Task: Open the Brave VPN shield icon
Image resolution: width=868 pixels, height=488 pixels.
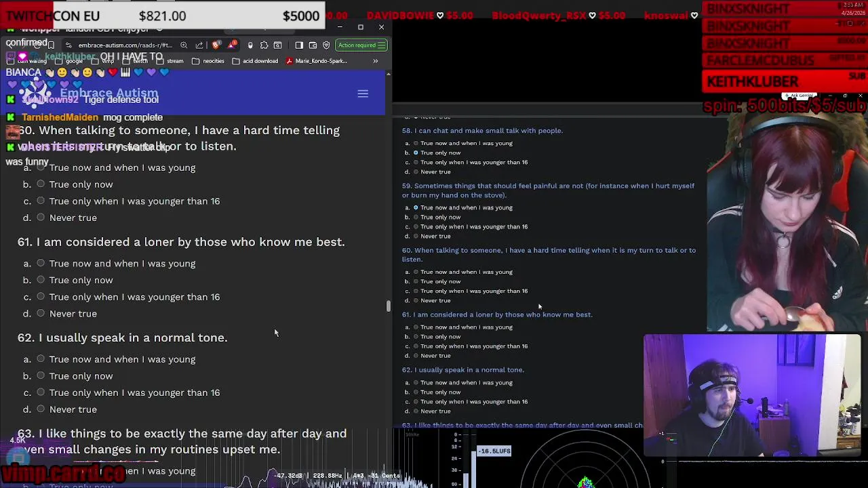Action: tap(326, 45)
